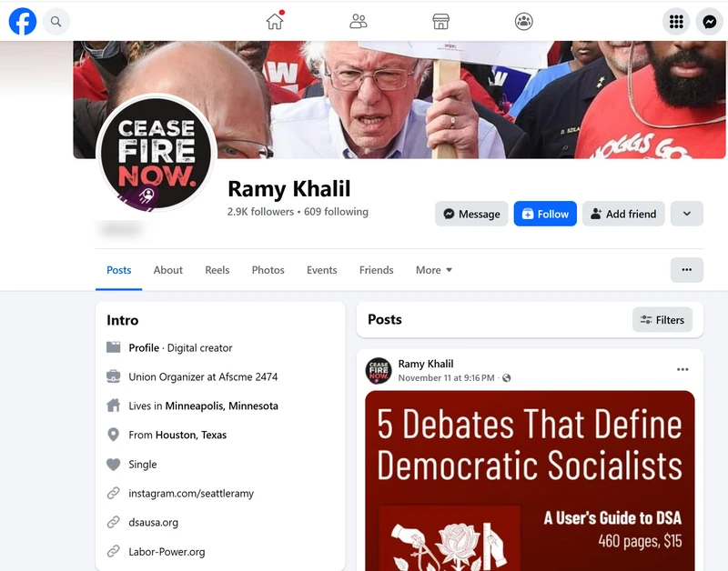The width and height of the screenshot is (728, 571).
Task: Open the Messenger icon
Action: click(x=710, y=21)
